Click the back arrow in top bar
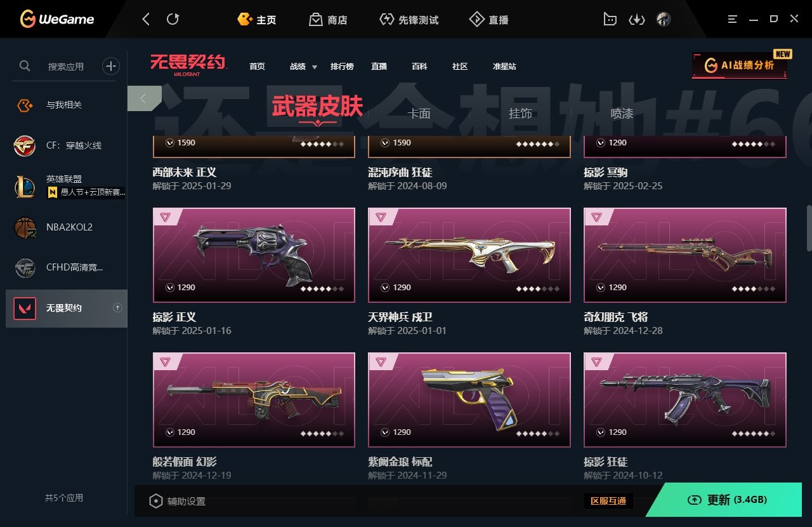Screen dimensions: 812x527 pyautogui.click(x=146, y=20)
